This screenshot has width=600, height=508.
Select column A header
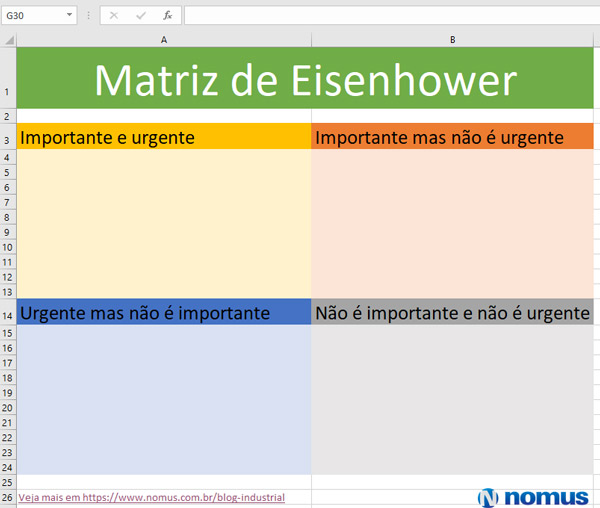click(x=164, y=39)
